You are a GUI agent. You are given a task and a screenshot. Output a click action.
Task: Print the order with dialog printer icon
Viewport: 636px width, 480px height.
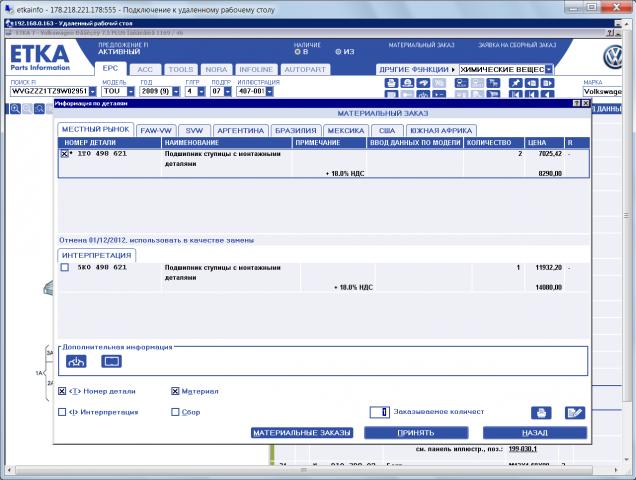(x=541, y=413)
